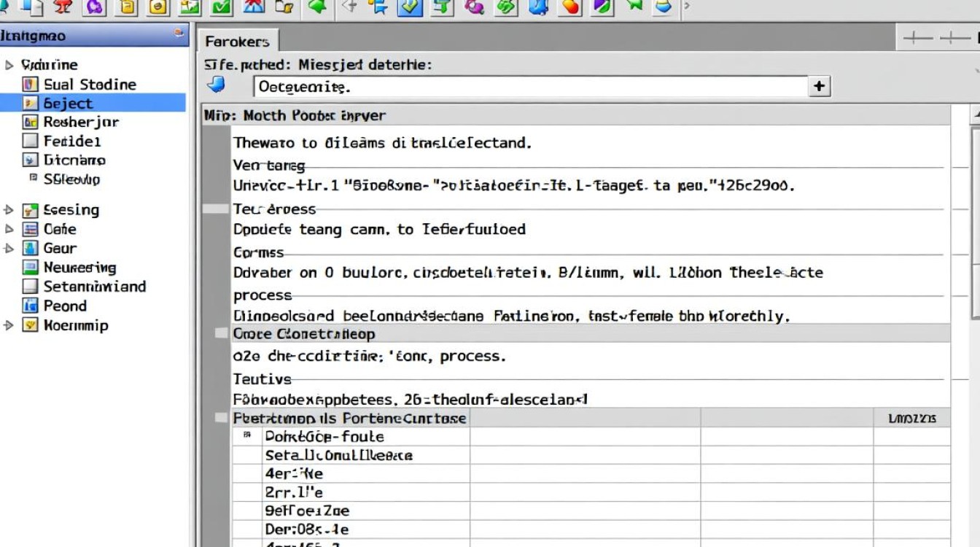Click the purple blob toolbar icon
Image resolution: width=980 pixels, height=547 pixels.
[x=95, y=7]
